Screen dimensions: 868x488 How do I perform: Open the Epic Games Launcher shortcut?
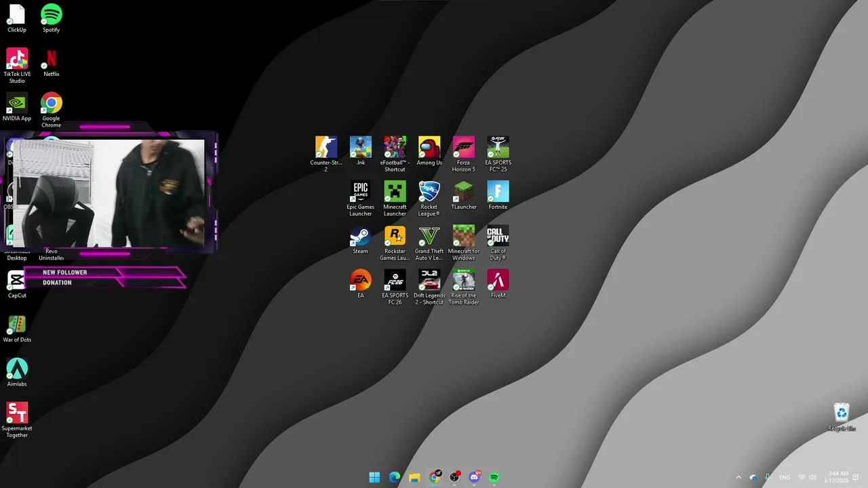tap(361, 199)
